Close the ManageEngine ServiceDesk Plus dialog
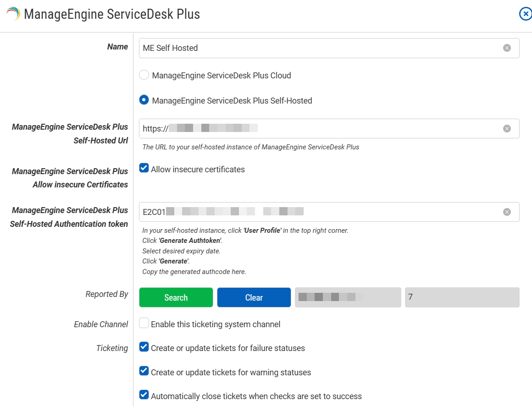532x406 pixels. coord(525,14)
